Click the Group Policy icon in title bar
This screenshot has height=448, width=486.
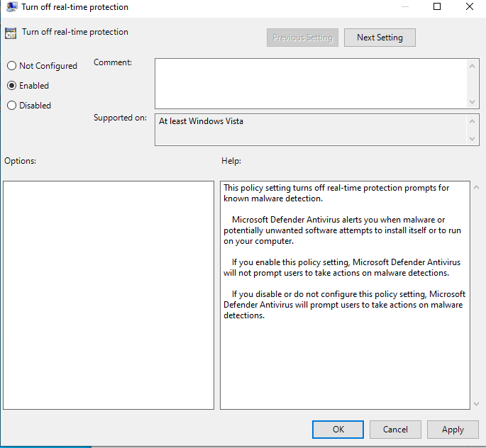tap(11, 7)
